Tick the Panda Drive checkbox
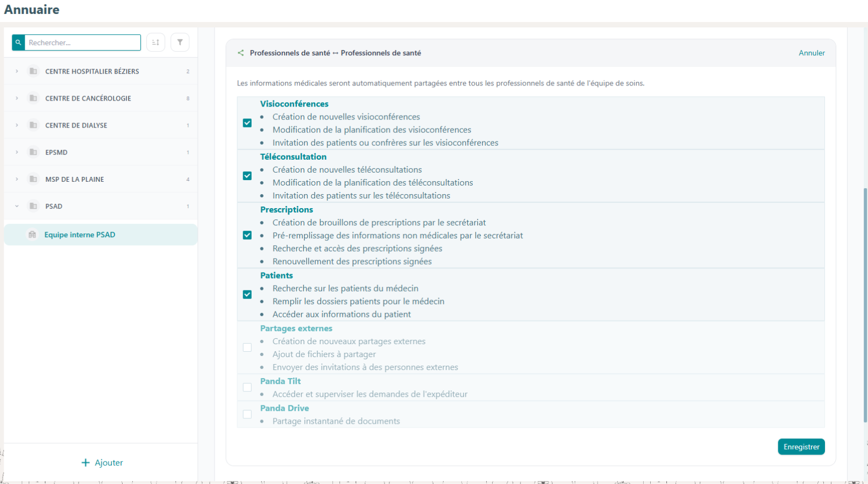 pos(247,415)
